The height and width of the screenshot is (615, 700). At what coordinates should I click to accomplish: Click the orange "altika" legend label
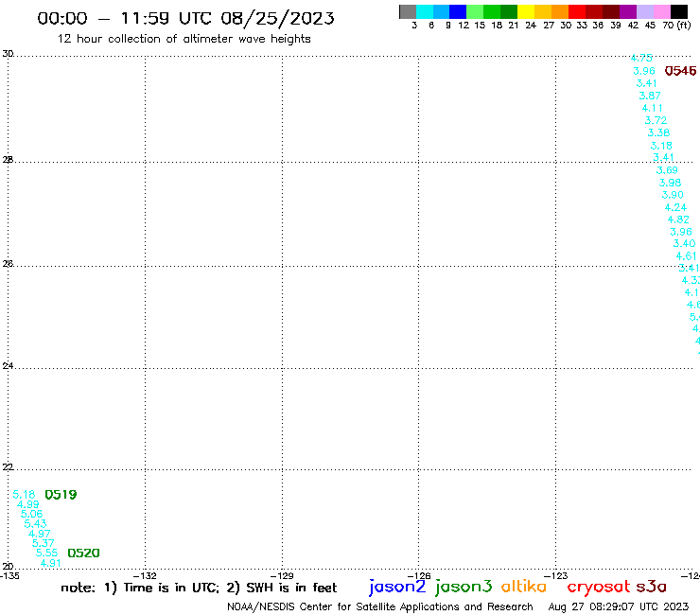pyautogui.click(x=524, y=586)
